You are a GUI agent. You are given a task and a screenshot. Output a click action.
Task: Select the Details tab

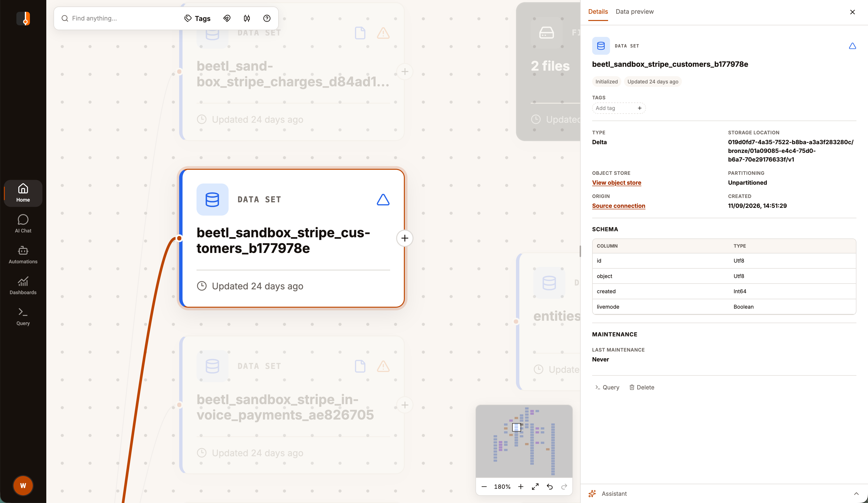point(598,12)
